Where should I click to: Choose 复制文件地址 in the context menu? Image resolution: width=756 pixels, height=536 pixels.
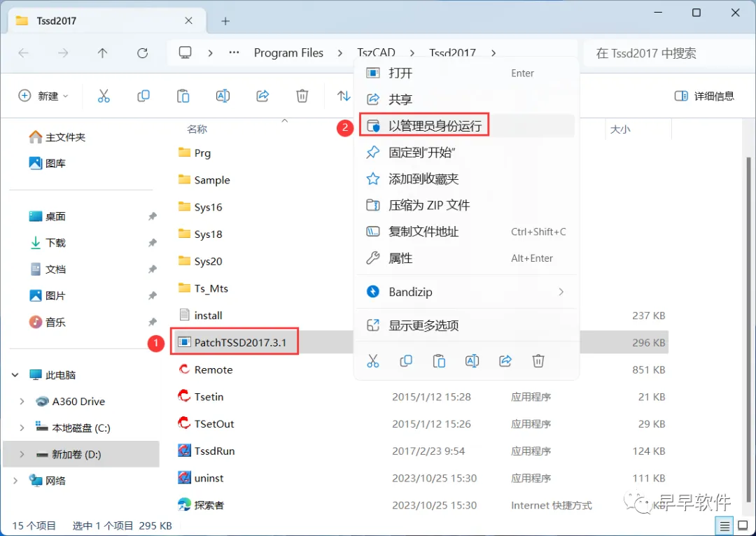coord(467,232)
